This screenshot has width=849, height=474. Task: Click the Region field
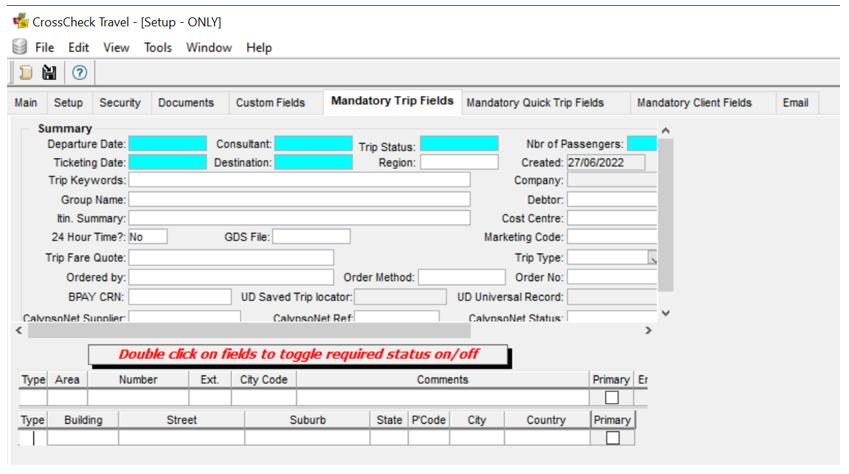coord(459,162)
